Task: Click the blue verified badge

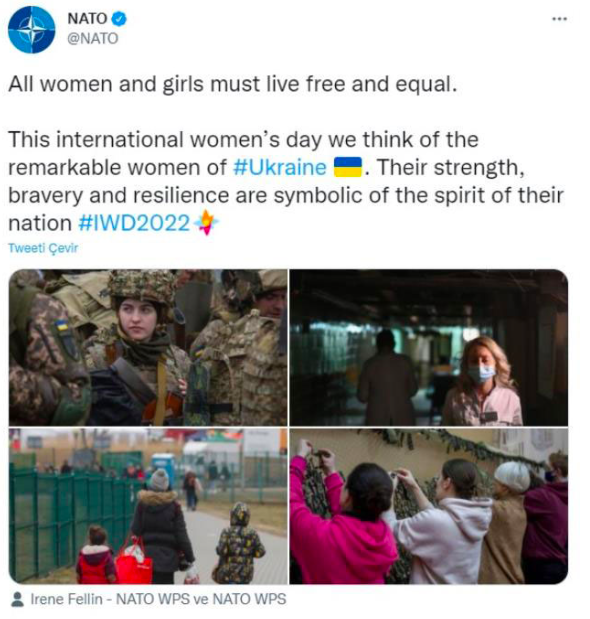Action: pyautogui.click(x=119, y=19)
